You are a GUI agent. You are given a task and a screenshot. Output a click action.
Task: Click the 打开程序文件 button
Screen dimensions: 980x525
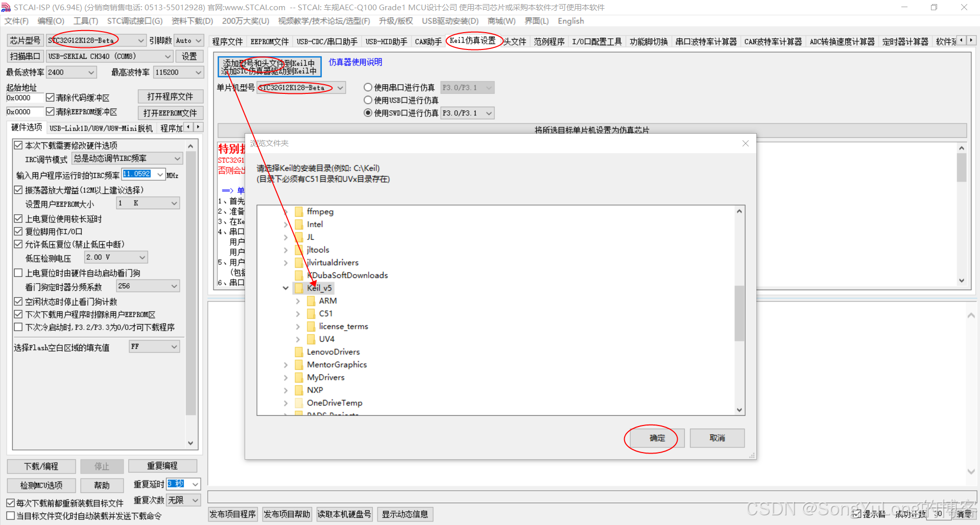pos(170,96)
